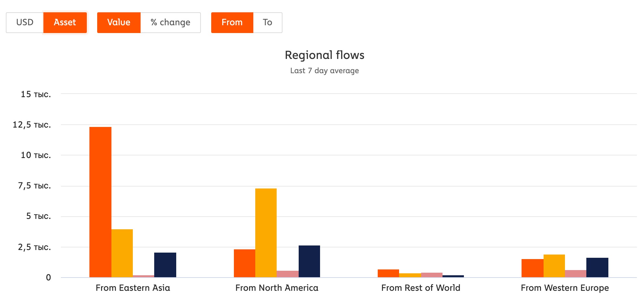Screen dimensions: 644x307
Task: Click the pink bar for North America
Action: [x=288, y=274]
